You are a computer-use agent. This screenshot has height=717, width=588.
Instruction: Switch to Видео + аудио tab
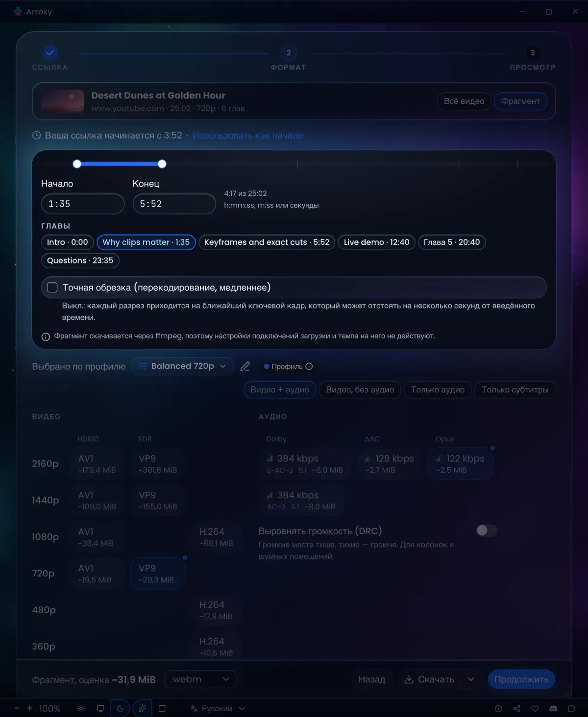click(x=280, y=390)
